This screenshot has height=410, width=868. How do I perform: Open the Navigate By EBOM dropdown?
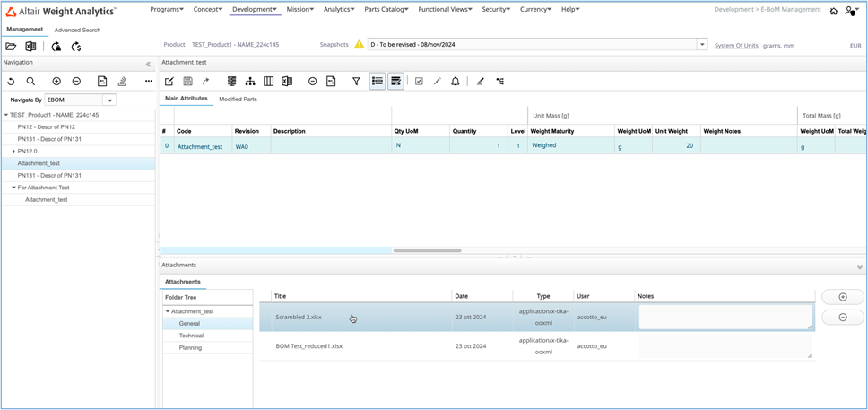point(109,100)
